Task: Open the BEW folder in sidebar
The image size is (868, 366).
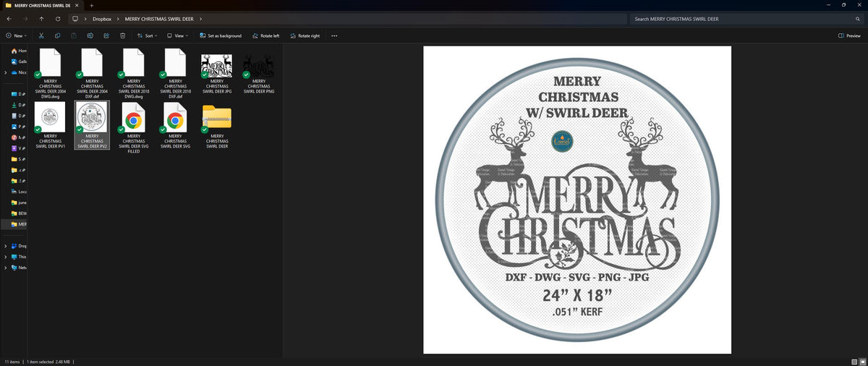Action: tap(19, 213)
